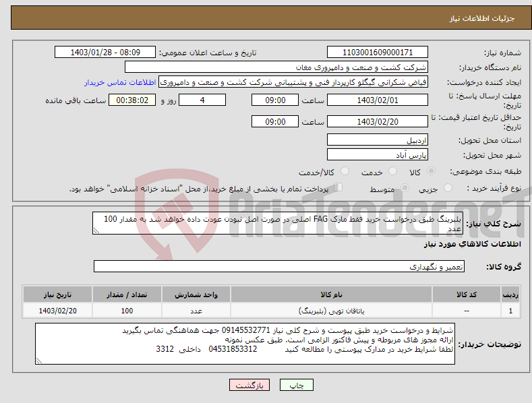Click the استان محل تحویل field اردبیل

click(378, 139)
